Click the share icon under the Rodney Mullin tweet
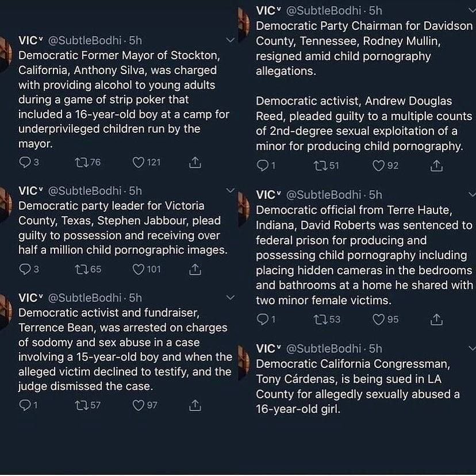Image resolution: width=476 pixels, height=476 pixels. [x=437, y=166]
